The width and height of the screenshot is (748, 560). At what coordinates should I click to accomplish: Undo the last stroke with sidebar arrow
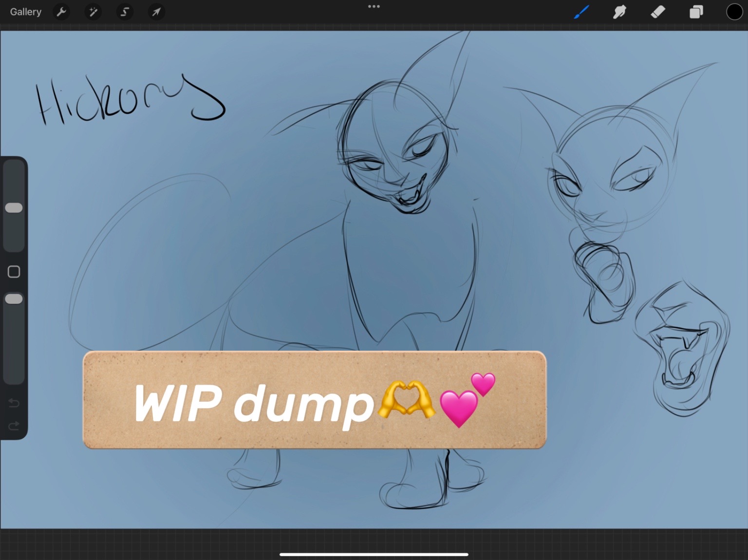14,403
